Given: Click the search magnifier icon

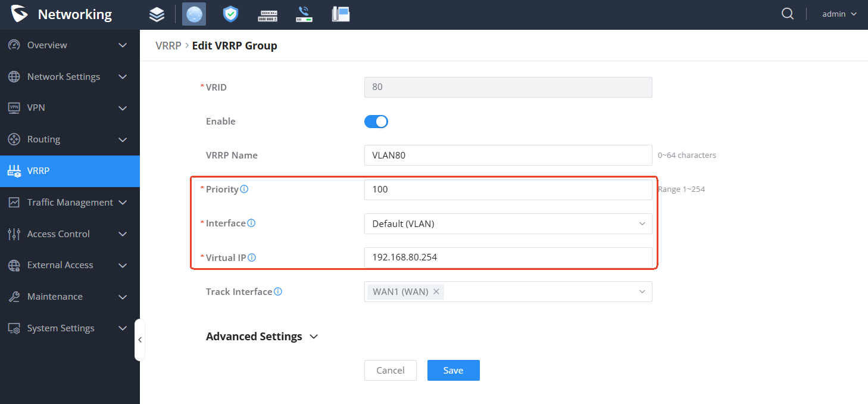Looking at the screenshot, I should [x=788, y=14].
